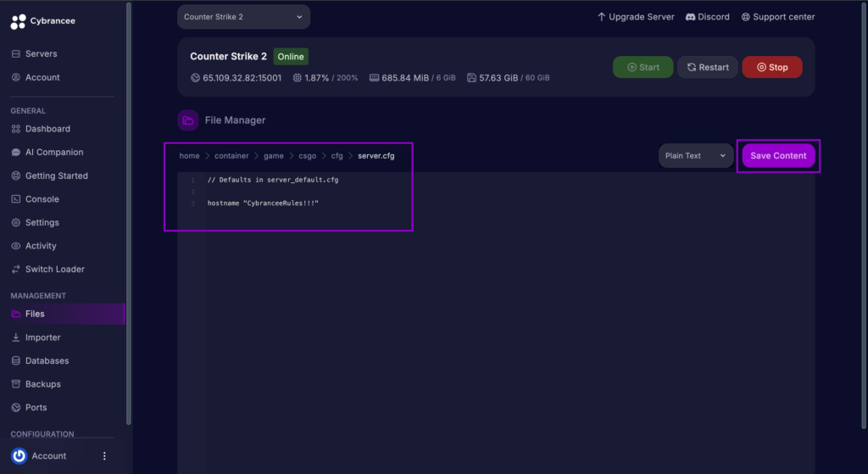The image size is (868, 474).
Task: Open the Counter Strike 2 server dropdown
Action: pyautogui.click(x=243, y=17)
